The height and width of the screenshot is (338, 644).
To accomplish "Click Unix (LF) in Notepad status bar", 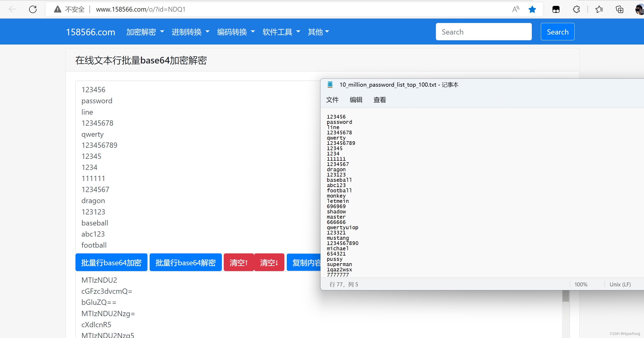I will point(620,284).
